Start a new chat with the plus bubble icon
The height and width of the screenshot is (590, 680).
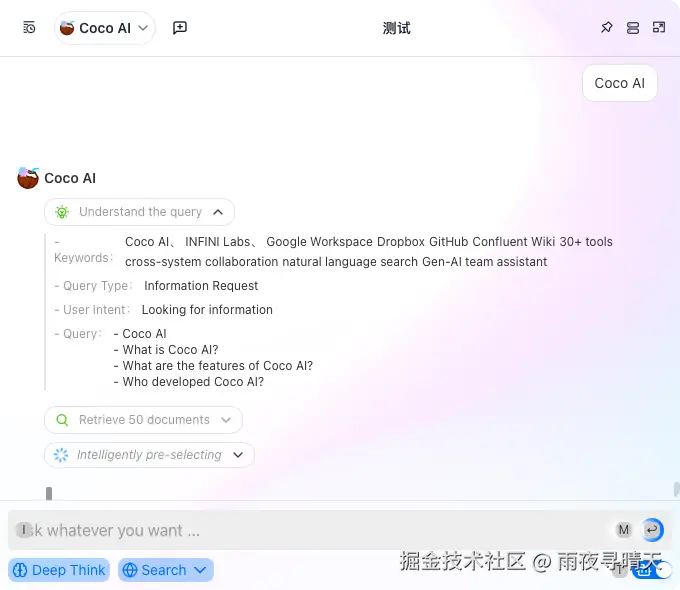(x=180, y=28)
